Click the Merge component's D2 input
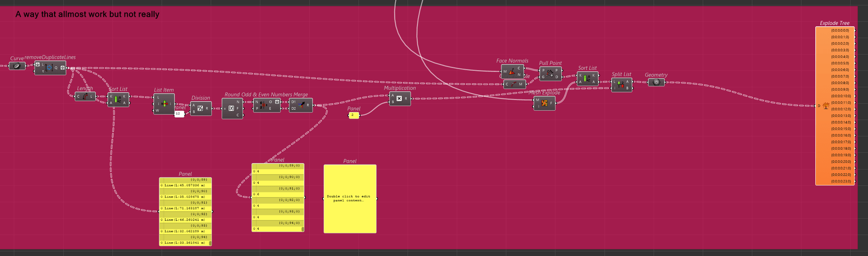 [x=293, y=108]
